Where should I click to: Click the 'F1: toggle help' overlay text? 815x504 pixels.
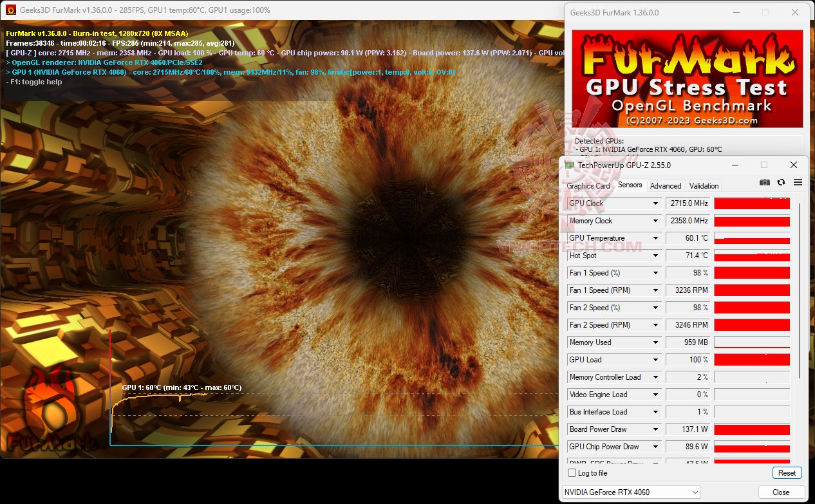tap(34, 82)
